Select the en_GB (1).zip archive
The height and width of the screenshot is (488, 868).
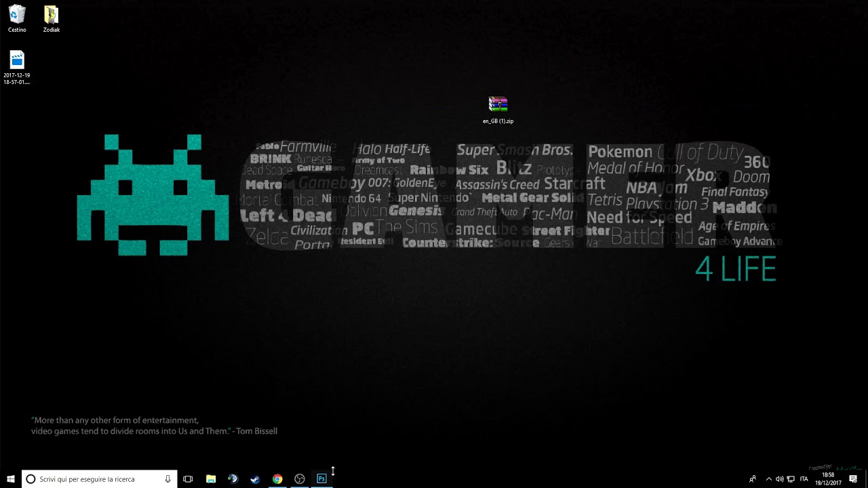pos(498,110)
